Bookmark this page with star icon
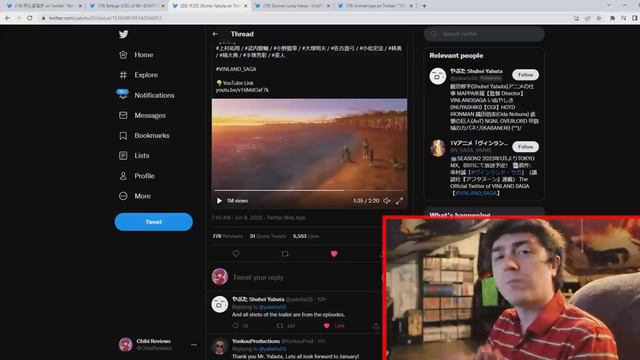 (599, 18)
